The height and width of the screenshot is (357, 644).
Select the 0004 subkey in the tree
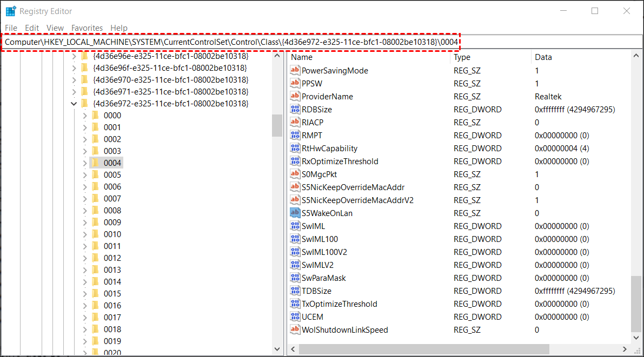(x=111, y=163)
